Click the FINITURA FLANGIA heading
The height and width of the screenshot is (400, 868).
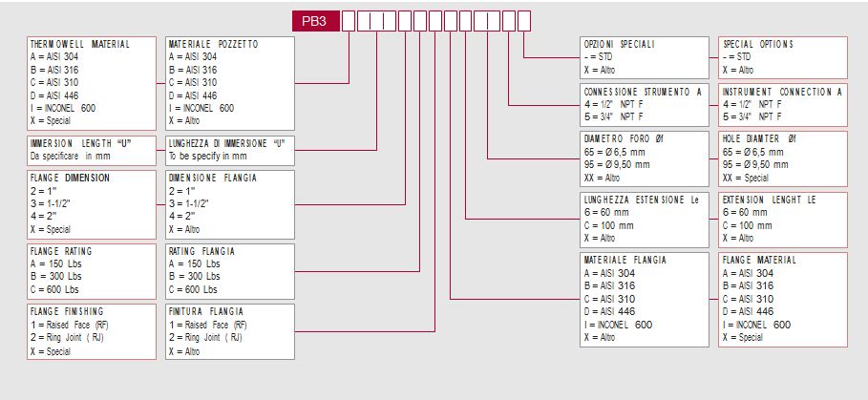click(205, 311)
